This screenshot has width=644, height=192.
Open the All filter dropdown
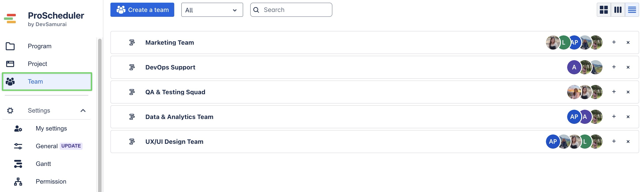click(212, 10)
